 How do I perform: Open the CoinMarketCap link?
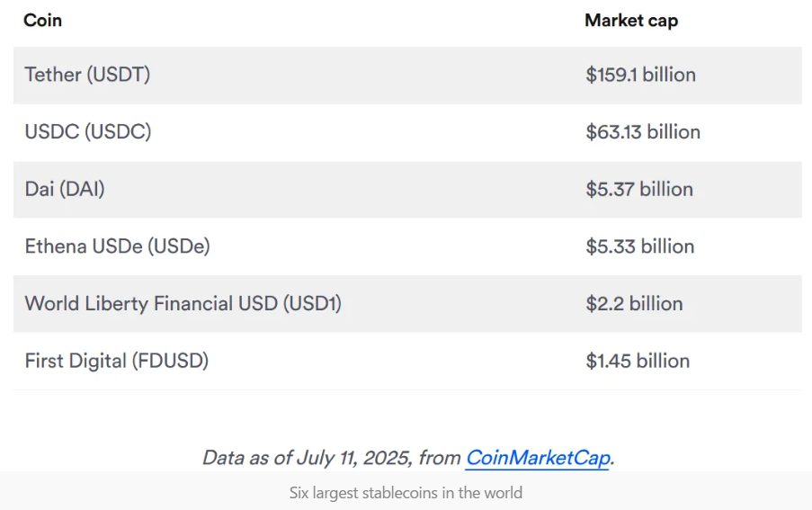538,458
